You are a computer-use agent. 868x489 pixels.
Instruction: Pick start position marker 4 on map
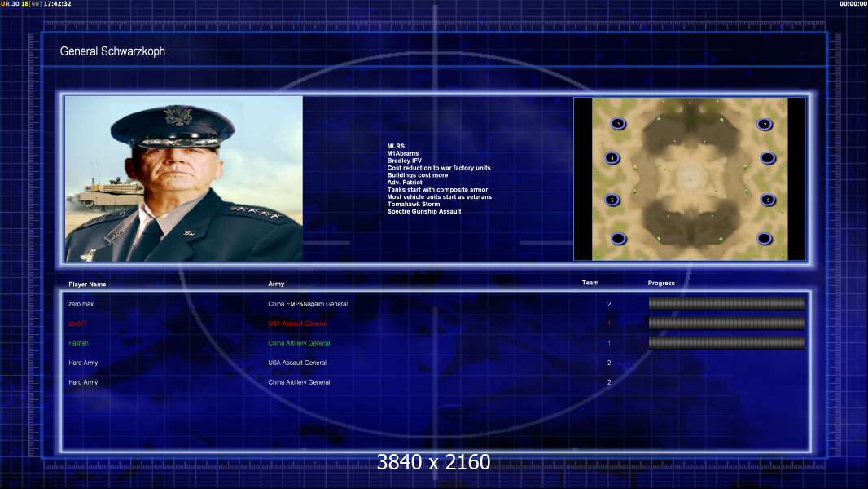612,158
